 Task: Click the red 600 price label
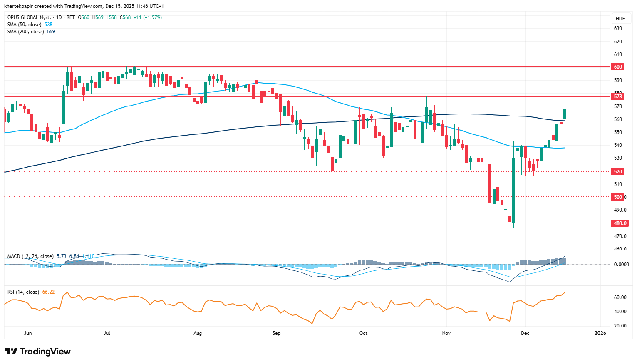(618, 67)
